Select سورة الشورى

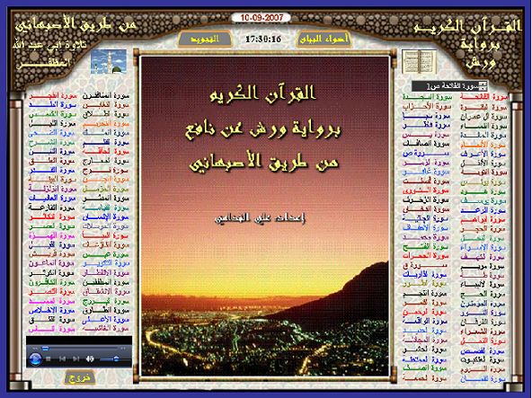tap(427, 190)
